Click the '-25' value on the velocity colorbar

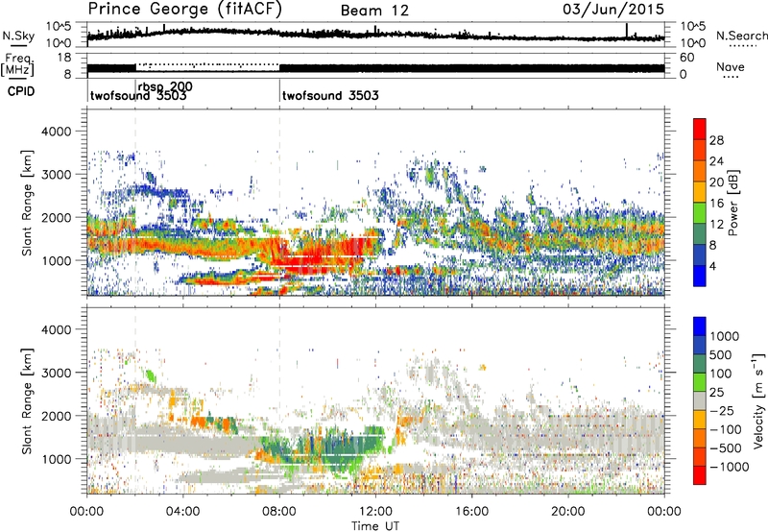coord(721,410)
